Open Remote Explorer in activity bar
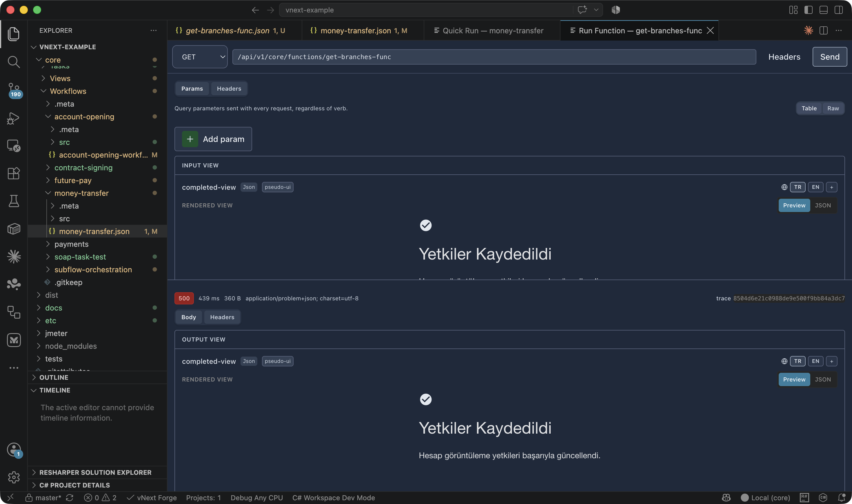852x504 pixels. (14, 146)
